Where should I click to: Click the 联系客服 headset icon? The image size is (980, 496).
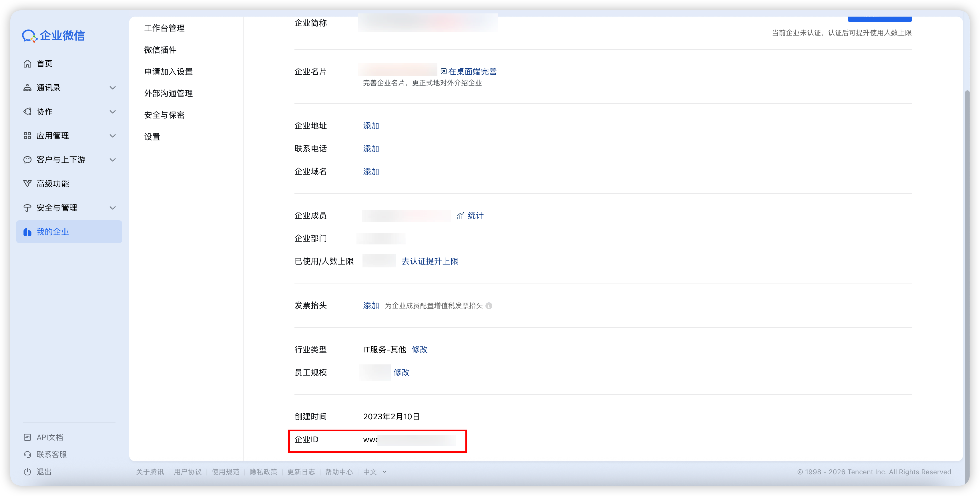tap(27, 455)
